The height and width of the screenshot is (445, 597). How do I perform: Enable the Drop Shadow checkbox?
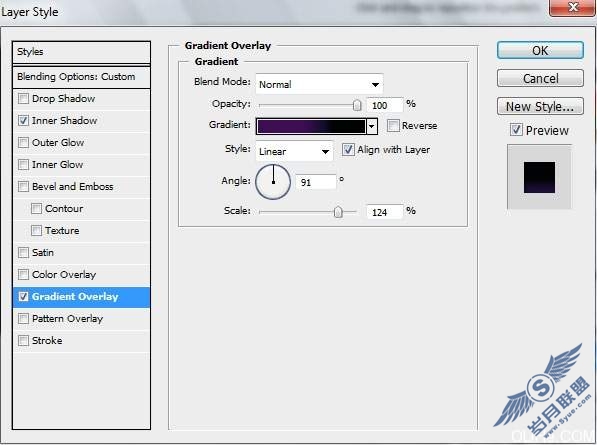tap(23, 99)
